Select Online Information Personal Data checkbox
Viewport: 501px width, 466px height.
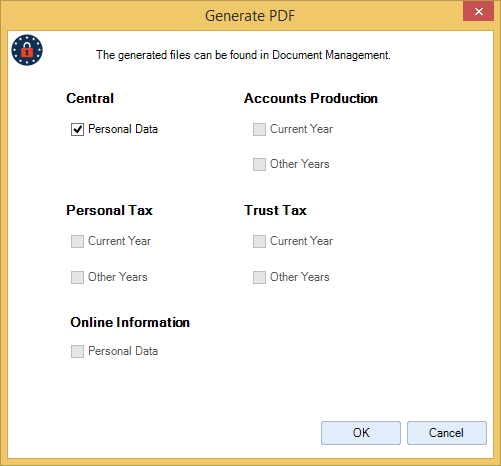click(x=77, y=351)
